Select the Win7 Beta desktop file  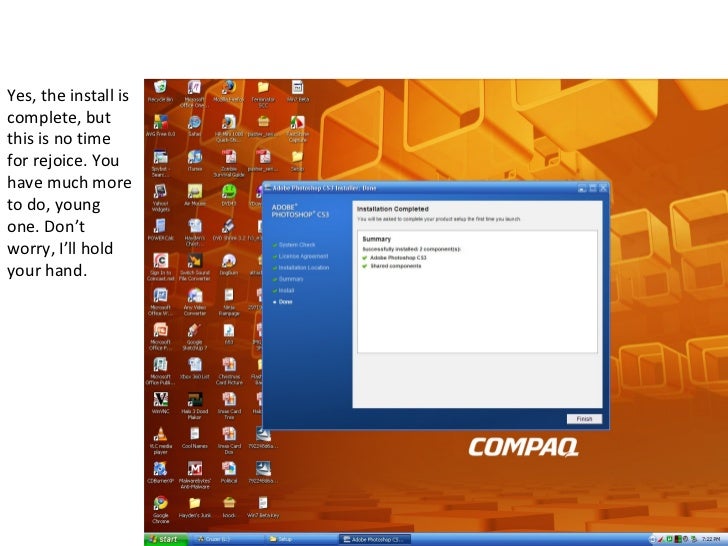298,91
